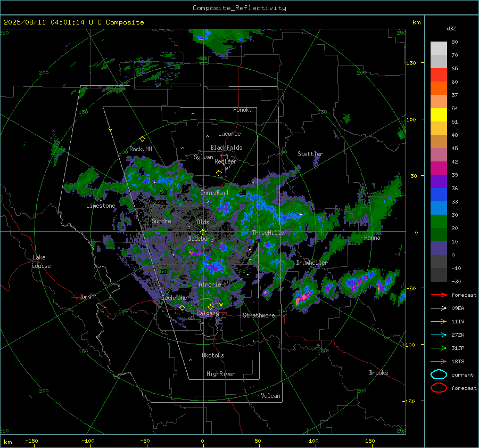Select the tan 45–48 dBZ legend swatch
Screen dimensions: 479x448
[x=439, y=141]
